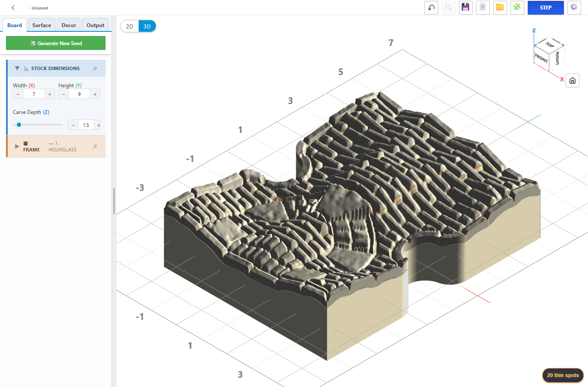Open settings with the gear icon

pyautogui.click(x=574, y=8)
